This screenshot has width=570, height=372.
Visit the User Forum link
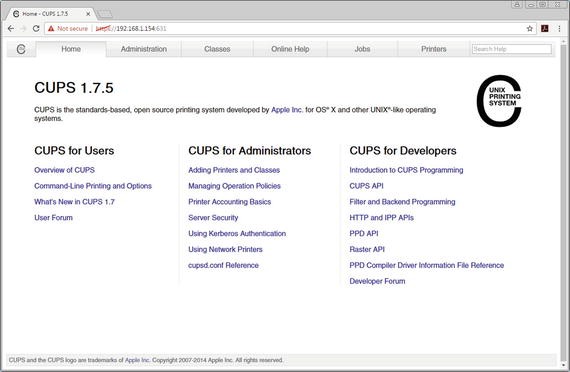(53, 218)
